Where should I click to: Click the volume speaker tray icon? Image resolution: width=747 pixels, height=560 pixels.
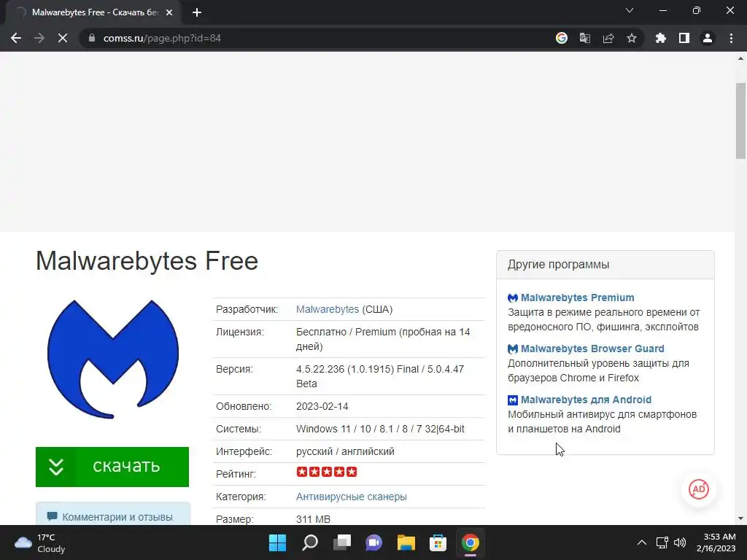coord(680,542)
